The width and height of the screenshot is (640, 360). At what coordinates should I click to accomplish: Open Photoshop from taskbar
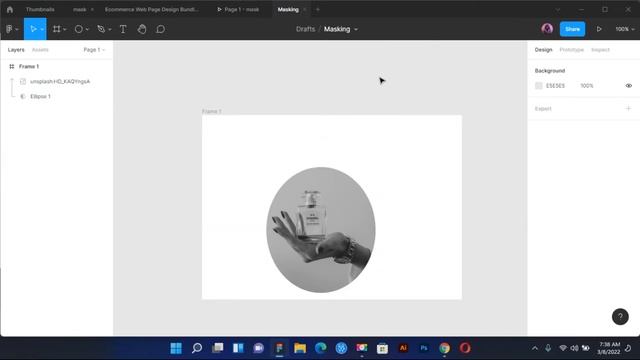tap(424, 348)
